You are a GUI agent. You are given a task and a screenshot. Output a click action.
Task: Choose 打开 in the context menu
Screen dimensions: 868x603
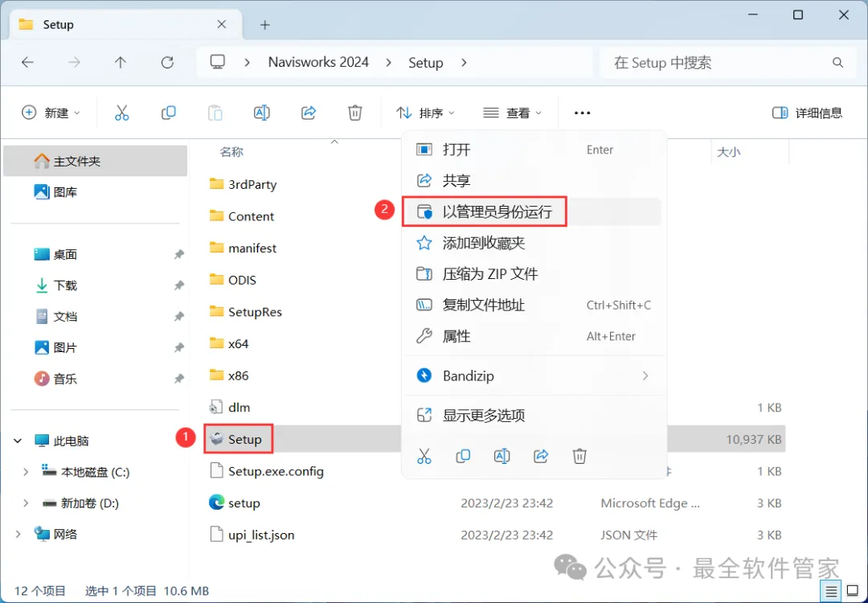pyautogui.click(x=534, y=150)
